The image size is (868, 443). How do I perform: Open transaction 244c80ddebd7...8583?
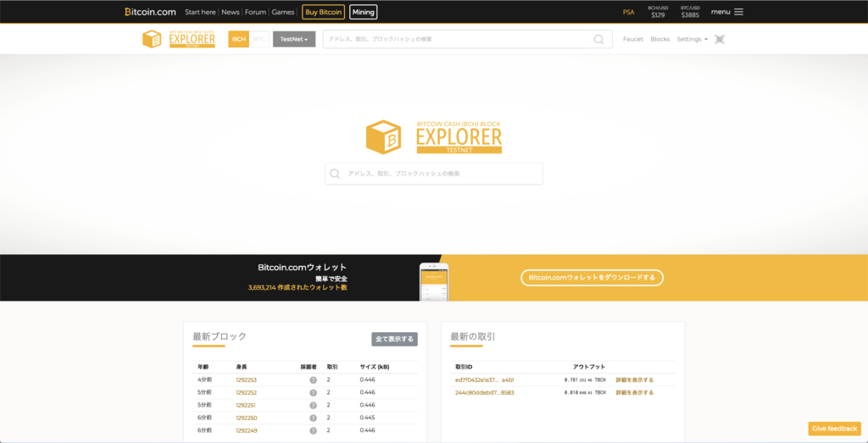(x=484, y=393)
